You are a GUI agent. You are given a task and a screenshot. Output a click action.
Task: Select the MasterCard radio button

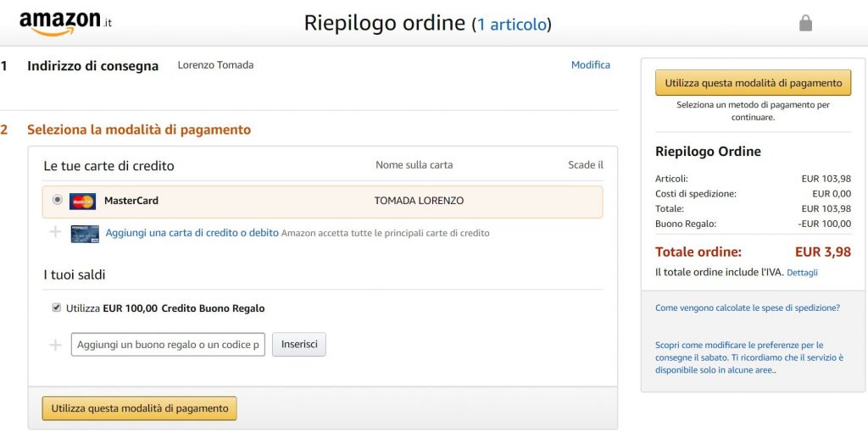pyautogui.click(x=57, y=200)
